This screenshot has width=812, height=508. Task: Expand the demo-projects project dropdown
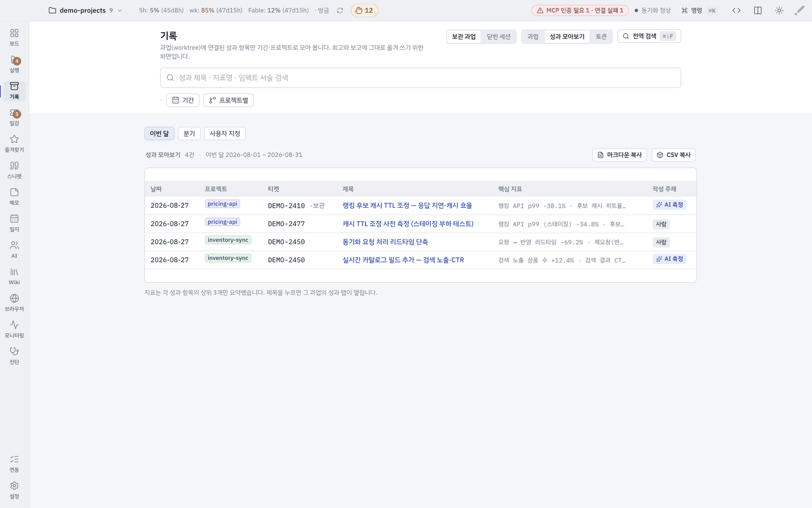tap(86, 10)
